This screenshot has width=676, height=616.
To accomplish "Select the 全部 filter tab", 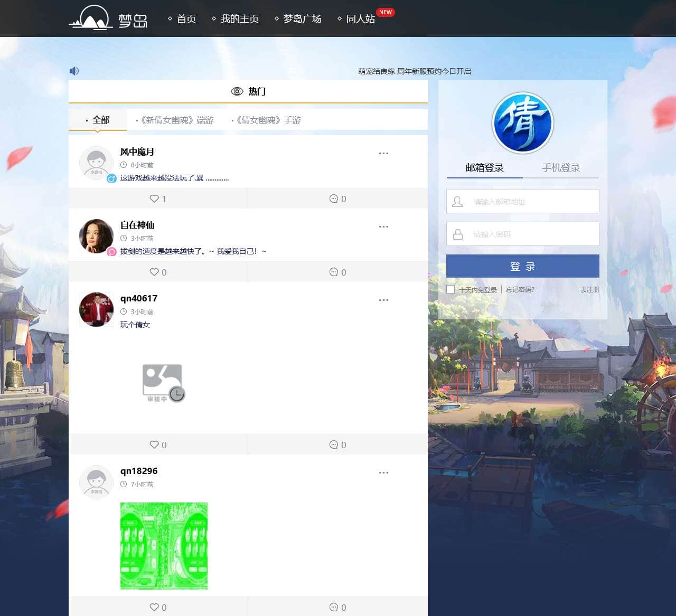I will [98, 120].
